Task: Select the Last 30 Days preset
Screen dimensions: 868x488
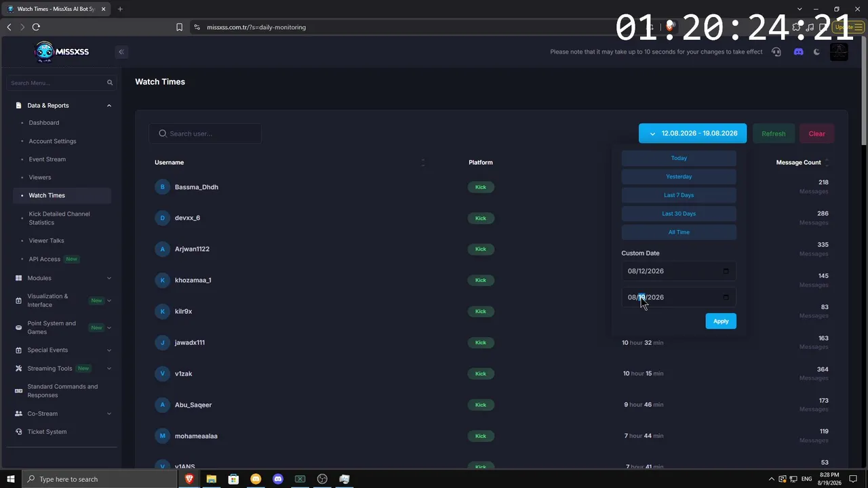Action: 679,213
